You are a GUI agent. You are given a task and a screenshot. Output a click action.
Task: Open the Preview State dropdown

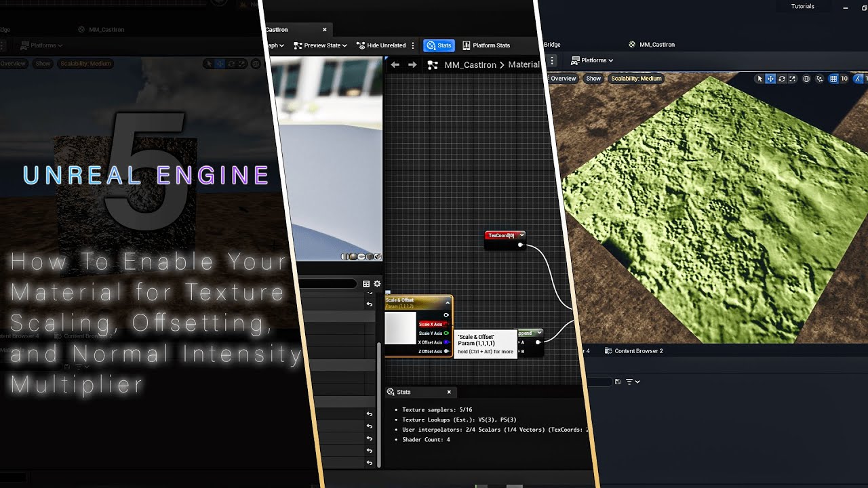(320, 45)
